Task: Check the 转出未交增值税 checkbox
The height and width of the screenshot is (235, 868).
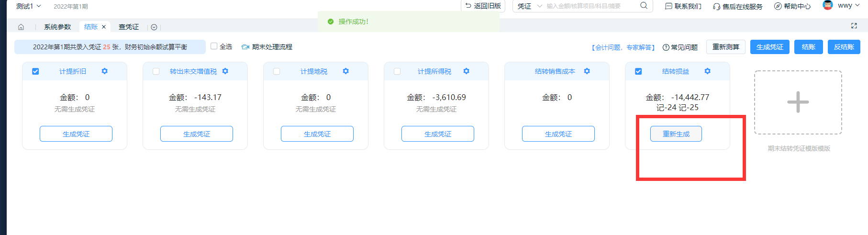Action: click(156, 71)
